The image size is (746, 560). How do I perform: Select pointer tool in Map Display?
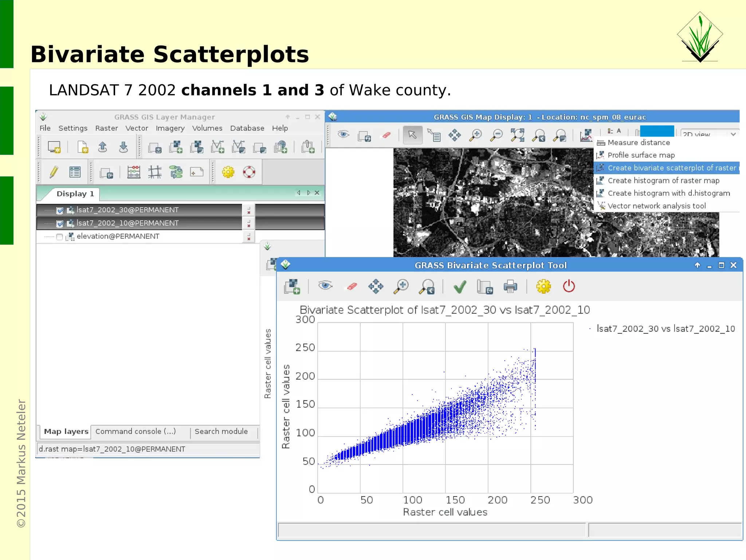(412, 135)
